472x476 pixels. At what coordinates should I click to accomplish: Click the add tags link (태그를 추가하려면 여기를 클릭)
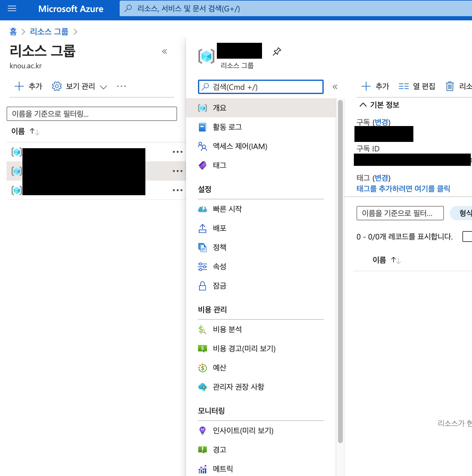(x=403, y=189)
